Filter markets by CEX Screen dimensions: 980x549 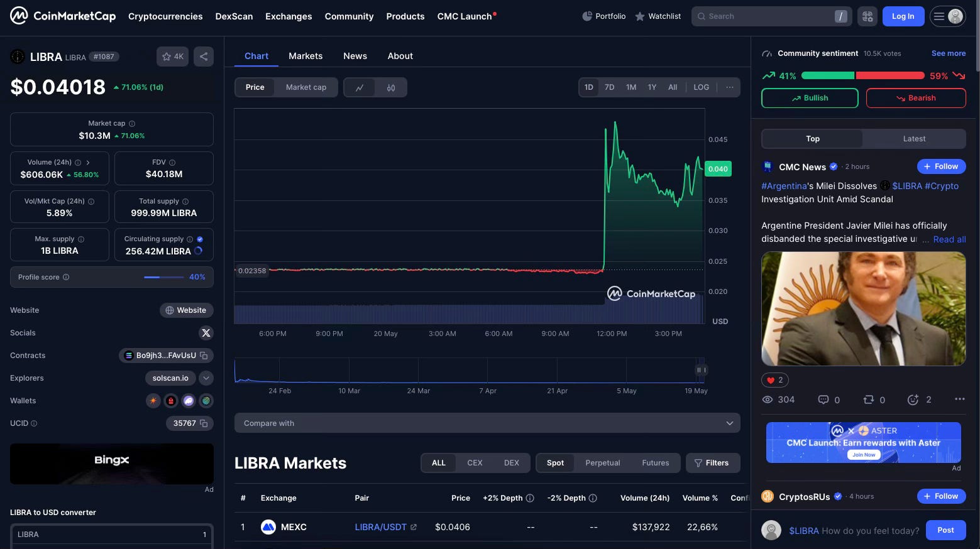click(475, 463)
